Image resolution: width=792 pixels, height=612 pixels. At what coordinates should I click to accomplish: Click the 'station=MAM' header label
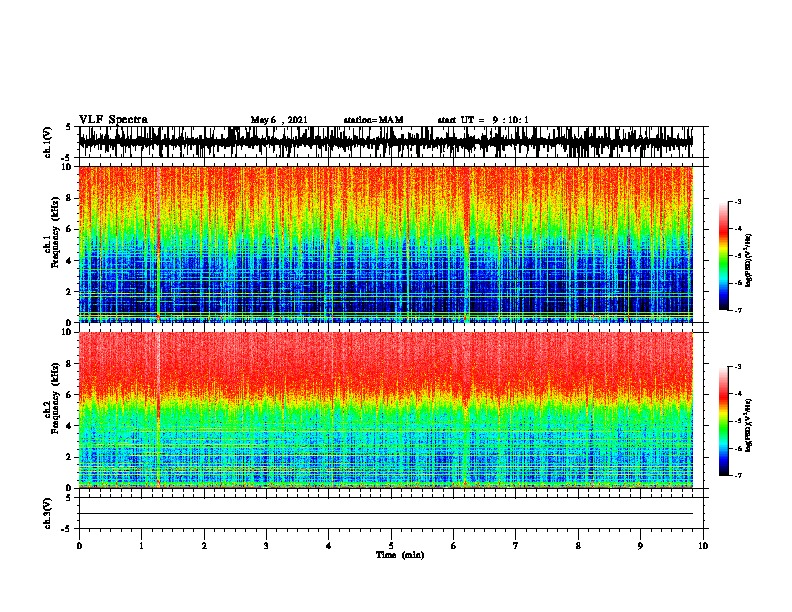tap(373, 120)
